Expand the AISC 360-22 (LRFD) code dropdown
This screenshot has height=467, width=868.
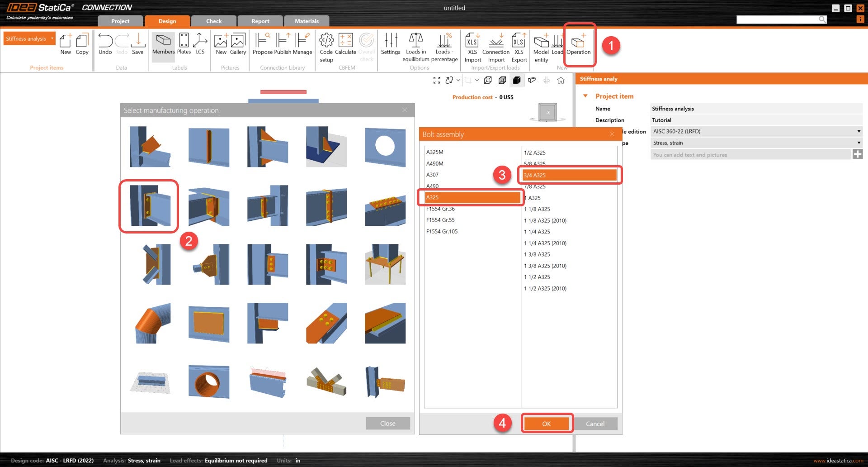click(859, 131)
